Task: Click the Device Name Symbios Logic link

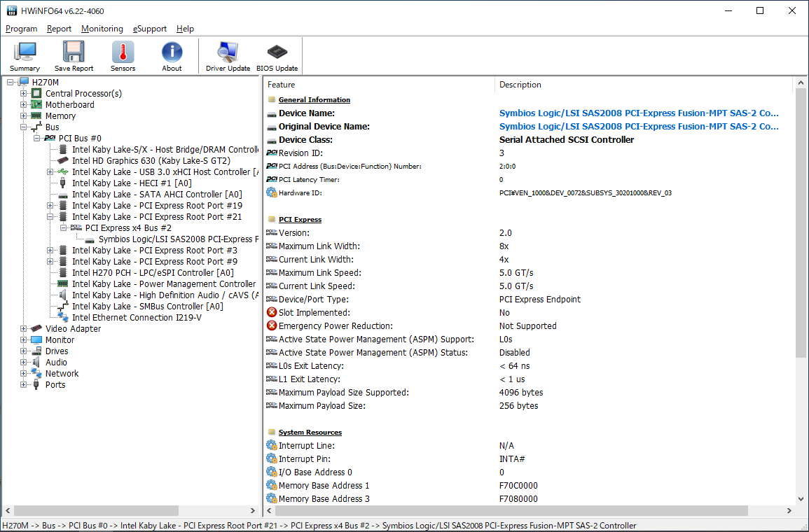Action: pyautogui.click(x=639, y=113)
